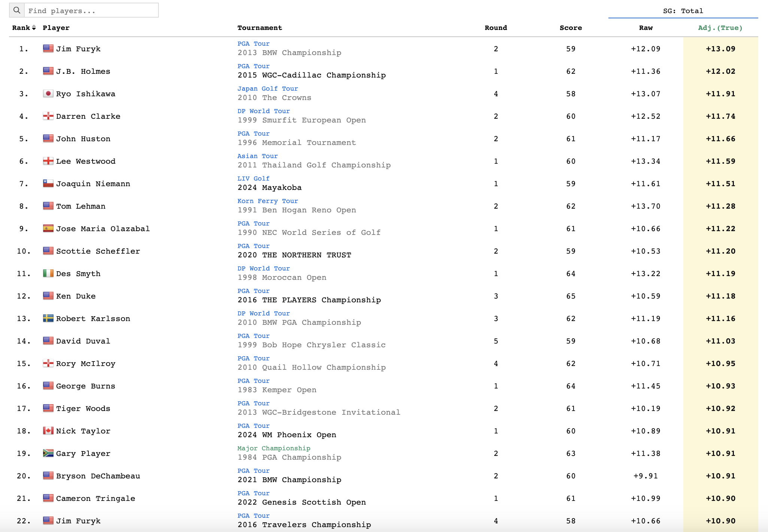Viewport: 768px width, 532px height.
Task: Click Joaquin Niemann's Chile flag icon
Action: 48,184
